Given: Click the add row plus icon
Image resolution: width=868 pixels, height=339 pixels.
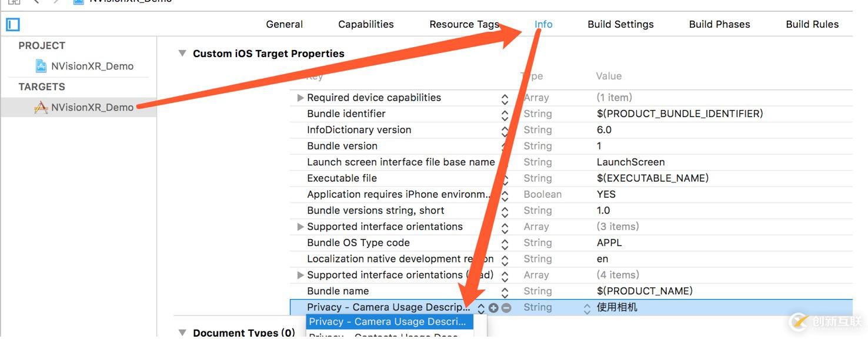Looking at the screenshot, I should click(493, 308).
